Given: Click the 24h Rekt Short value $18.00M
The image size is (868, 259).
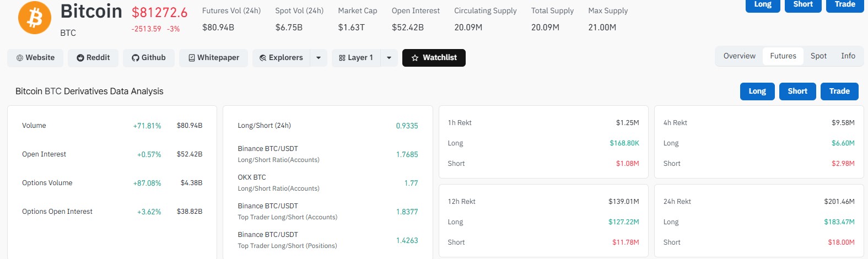Looking at the screenshot, I should pos(841,242).
